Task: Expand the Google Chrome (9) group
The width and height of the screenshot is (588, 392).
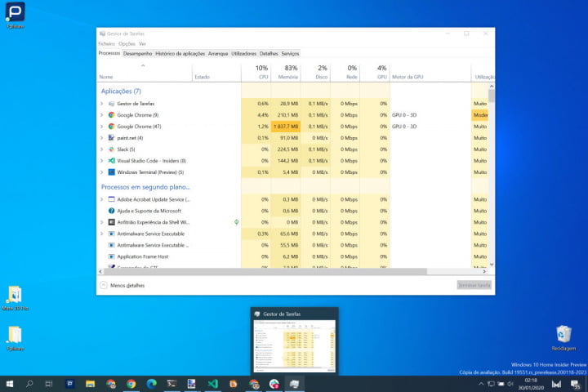Action: coord(101,115)
